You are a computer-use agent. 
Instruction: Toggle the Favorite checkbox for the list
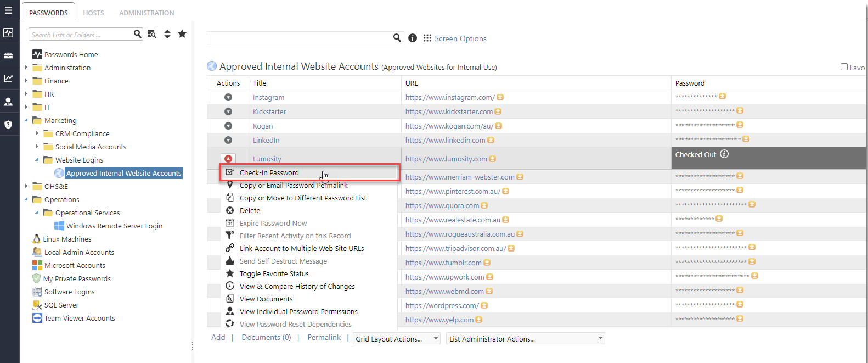coord(844,67)
